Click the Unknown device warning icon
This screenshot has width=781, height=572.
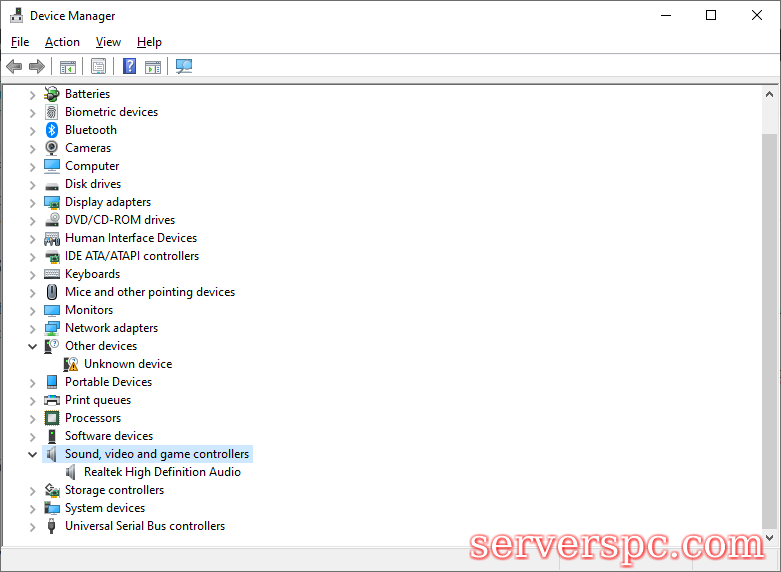(71, 364)
